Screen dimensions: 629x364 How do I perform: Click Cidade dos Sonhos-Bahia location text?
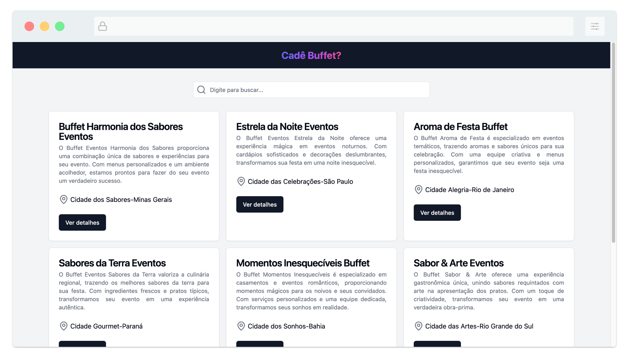(x=286, y=326)
